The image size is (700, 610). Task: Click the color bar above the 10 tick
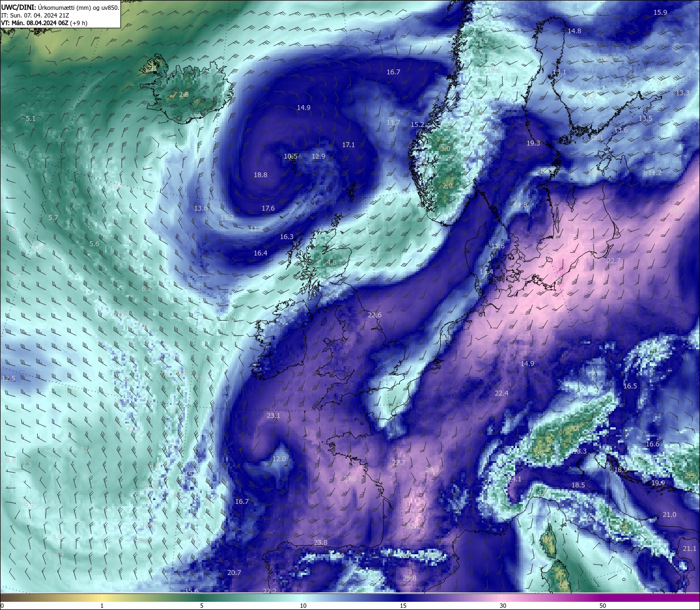point(303,597)
